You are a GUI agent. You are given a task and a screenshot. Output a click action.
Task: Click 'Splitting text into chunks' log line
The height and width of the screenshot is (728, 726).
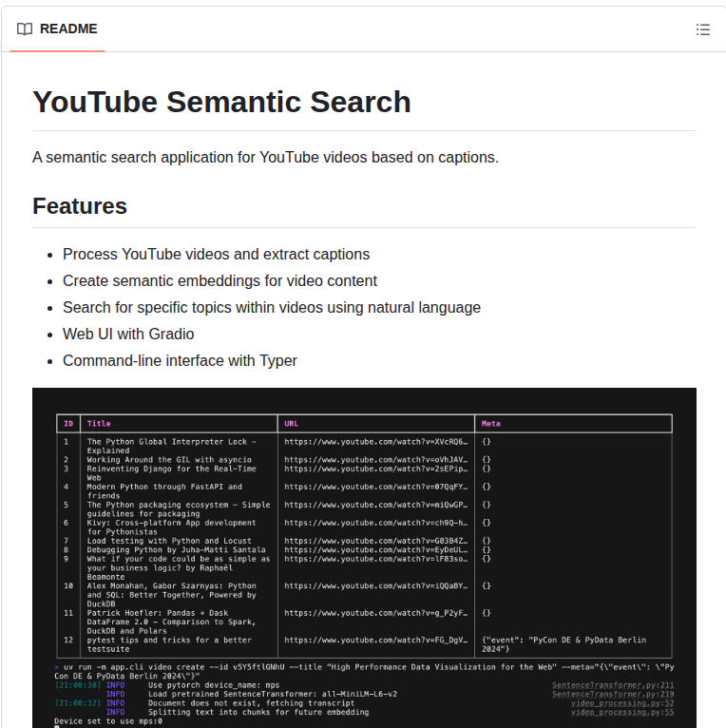tap(258, 712)
